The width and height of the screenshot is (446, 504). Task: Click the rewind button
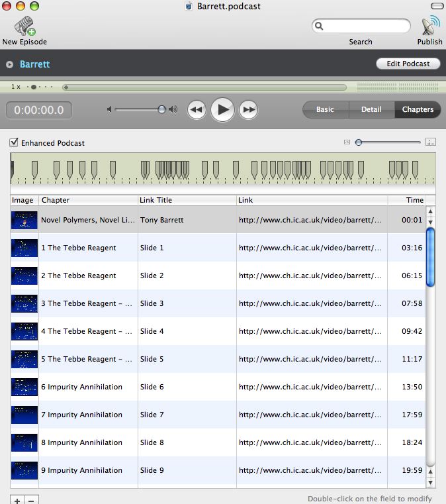coord(197,110)
